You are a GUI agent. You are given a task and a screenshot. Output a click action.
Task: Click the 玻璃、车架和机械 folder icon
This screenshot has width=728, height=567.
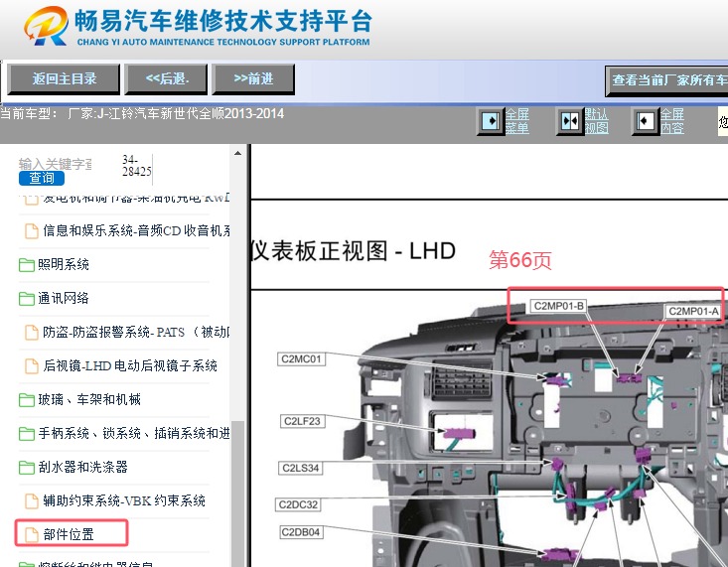coord(27,400)
